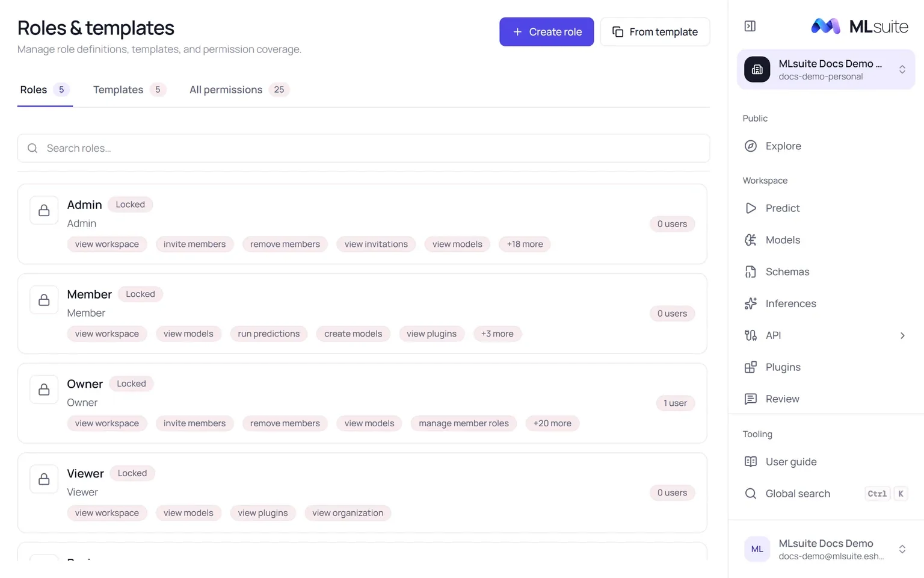
Task: Open Explore from the sidebar
Action: click(x=825, y=146)
